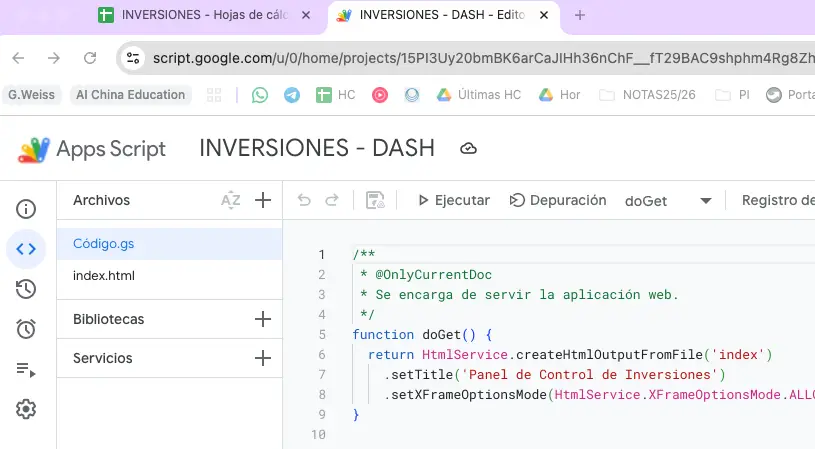Click the undo arrow in editor toolbar

[x=304, y=200]
